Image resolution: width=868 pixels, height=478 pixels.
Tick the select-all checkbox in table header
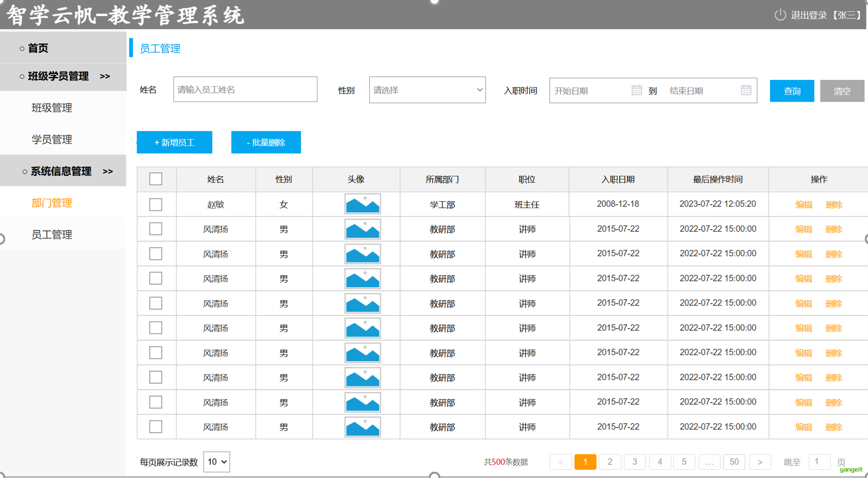point(155,179)
